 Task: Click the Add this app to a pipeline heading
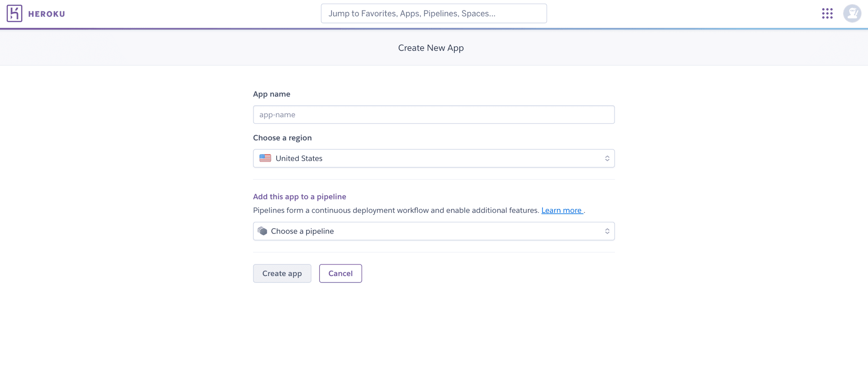pos(299,196)
